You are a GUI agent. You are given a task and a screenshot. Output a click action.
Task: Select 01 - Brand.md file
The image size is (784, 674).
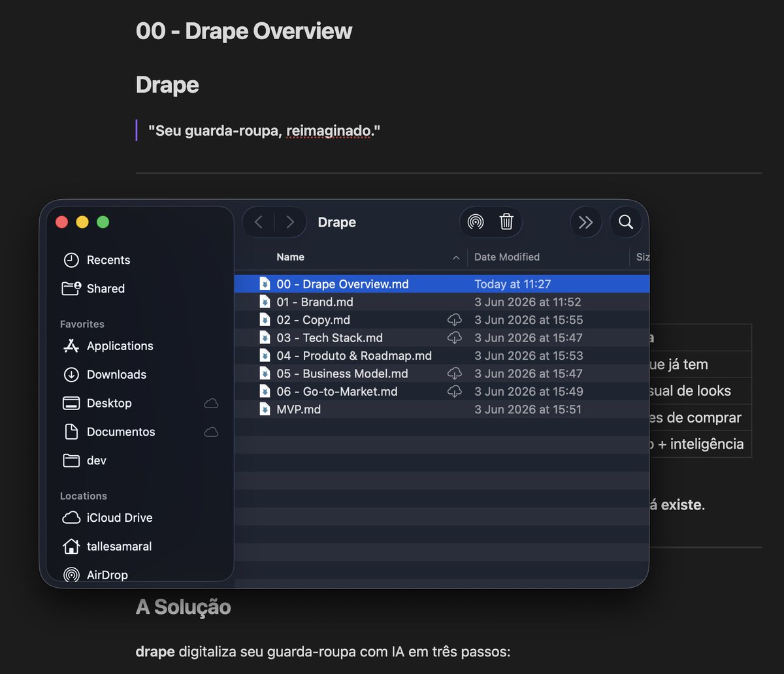pyautogui.click(x=442, y=302)
